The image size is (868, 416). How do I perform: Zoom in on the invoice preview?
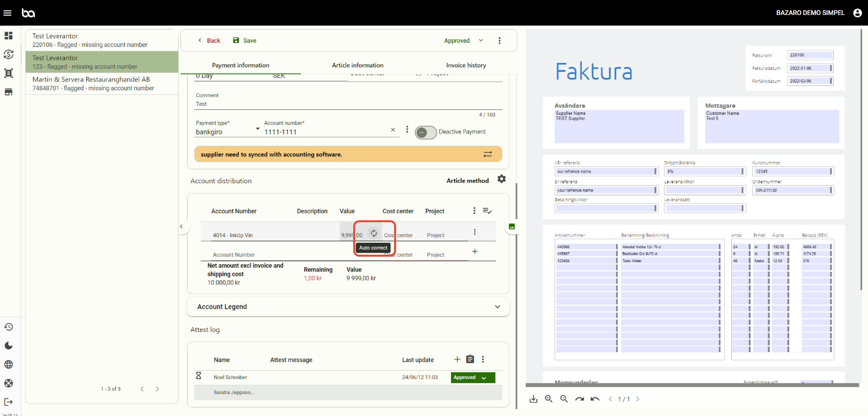coord(549,399)
